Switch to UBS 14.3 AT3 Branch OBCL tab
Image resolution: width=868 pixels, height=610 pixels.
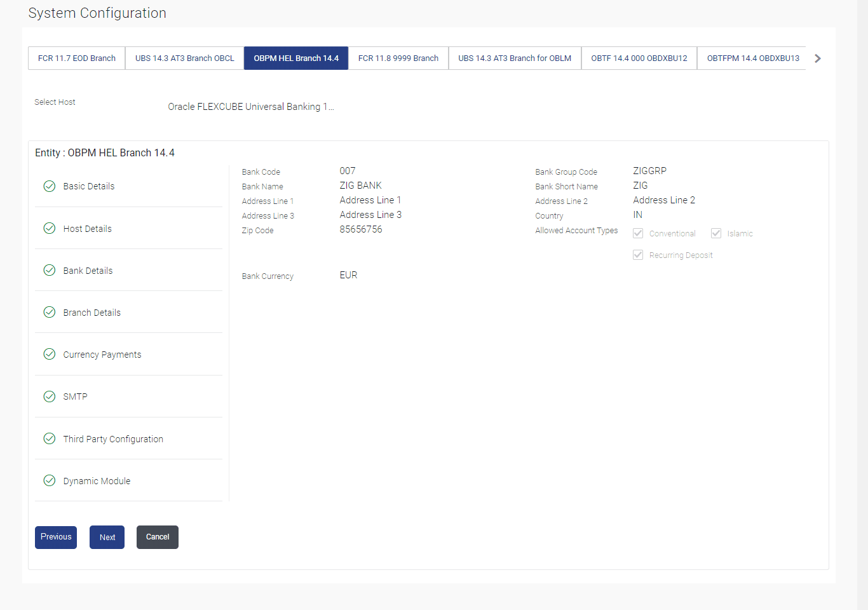coord(185,58)
